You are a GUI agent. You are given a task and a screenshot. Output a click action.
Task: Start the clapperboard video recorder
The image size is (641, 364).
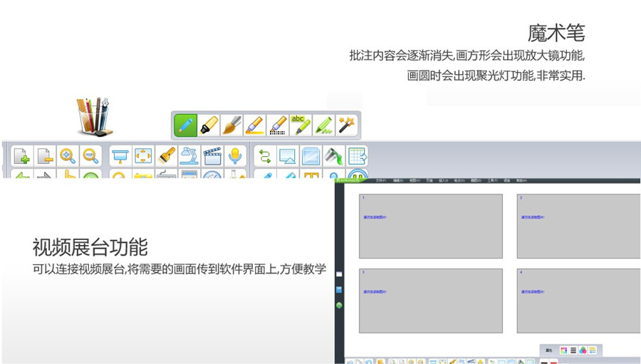coord(212,156)
